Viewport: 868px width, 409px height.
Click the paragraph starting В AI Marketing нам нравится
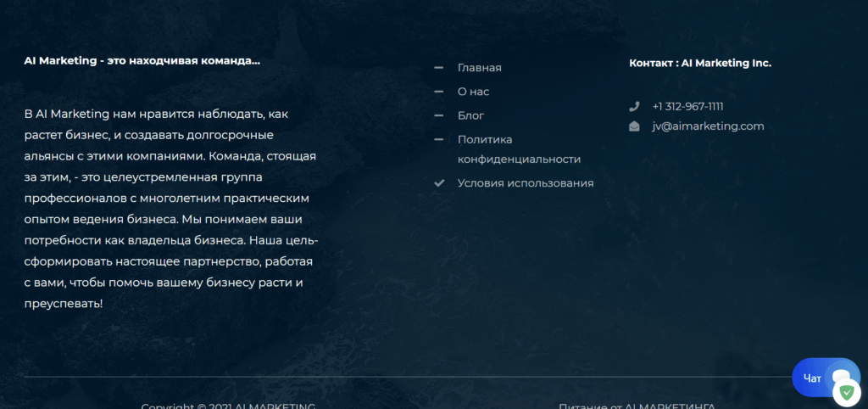(171, 209)
